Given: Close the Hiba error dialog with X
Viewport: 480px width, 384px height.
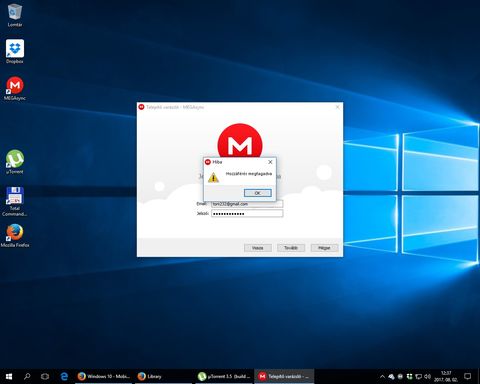Looking at the screenshot, I should (270, 162).
